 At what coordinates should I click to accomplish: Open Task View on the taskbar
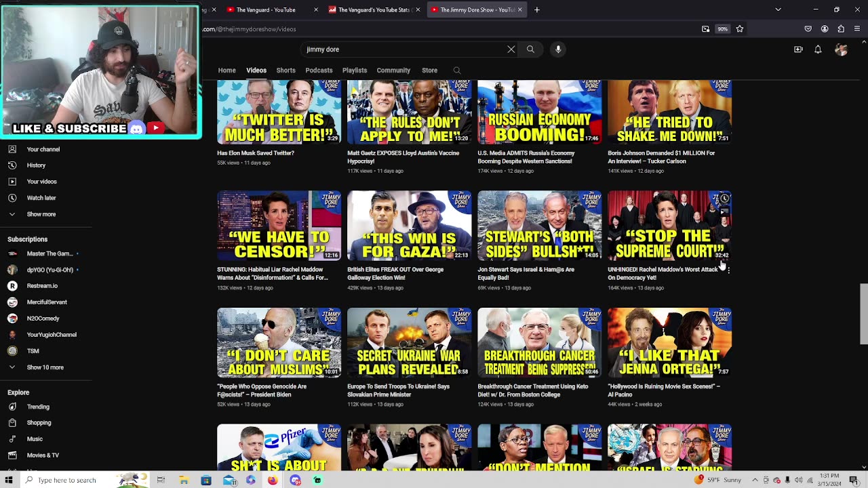point(161,480)
